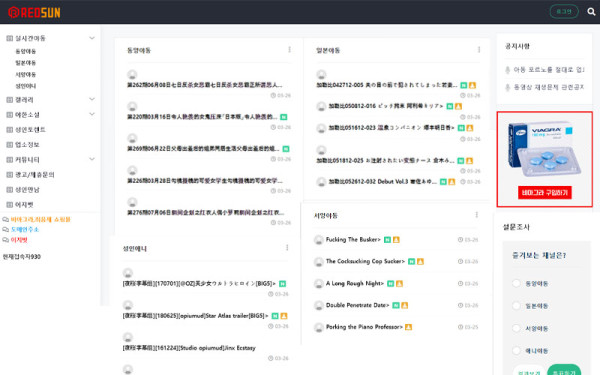This screenshot has width=600, height=375.
Task: Open the first notice link under 공지사항
Action: coord(545,70)
